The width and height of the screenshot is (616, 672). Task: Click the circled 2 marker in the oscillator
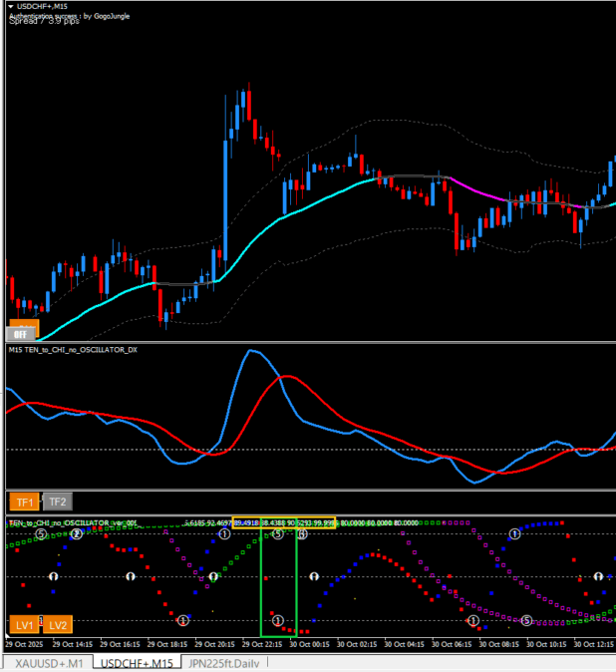77,534
